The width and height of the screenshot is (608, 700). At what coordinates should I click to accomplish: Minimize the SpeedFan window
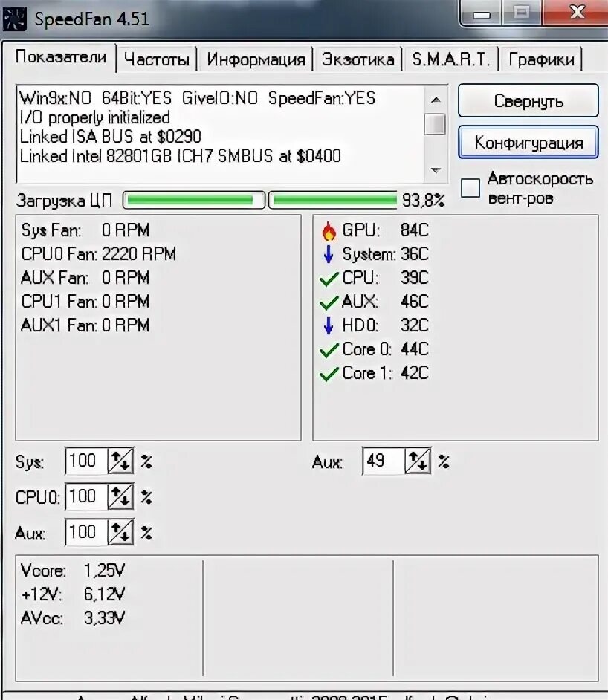tap(481, 13)
